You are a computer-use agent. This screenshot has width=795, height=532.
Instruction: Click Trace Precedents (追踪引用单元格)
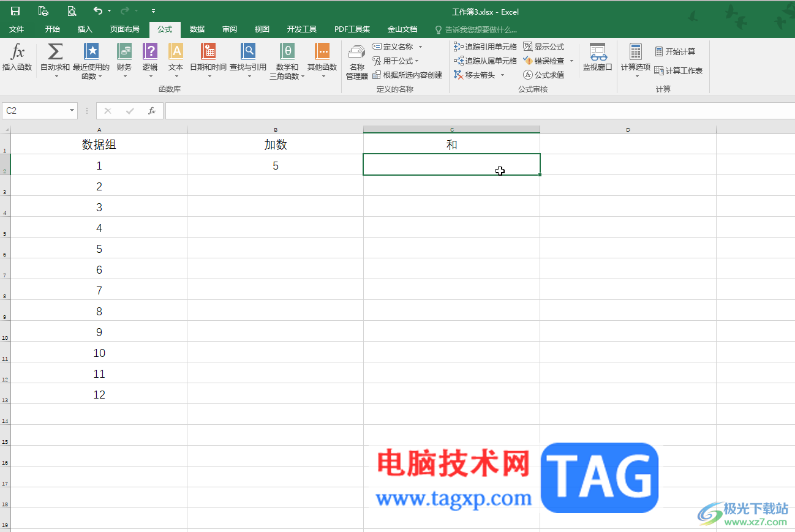click(485, 47)
